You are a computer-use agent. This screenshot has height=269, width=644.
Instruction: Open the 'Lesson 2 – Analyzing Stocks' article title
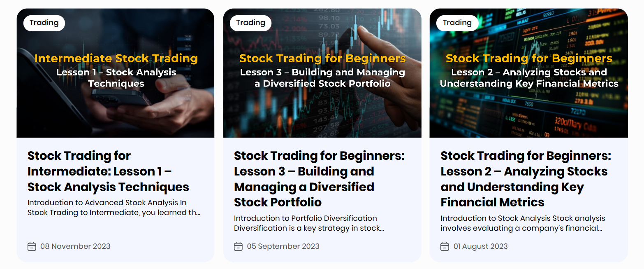click(526, 179)
